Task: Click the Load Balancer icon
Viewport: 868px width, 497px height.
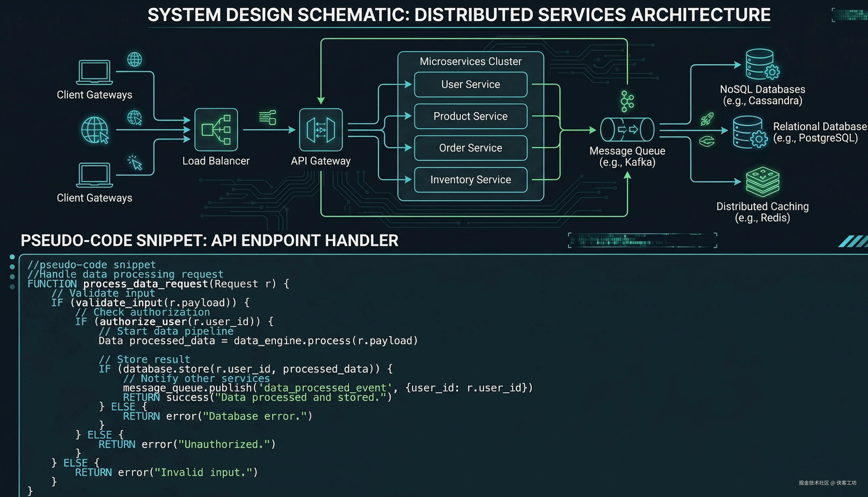Action: (216, 130)
